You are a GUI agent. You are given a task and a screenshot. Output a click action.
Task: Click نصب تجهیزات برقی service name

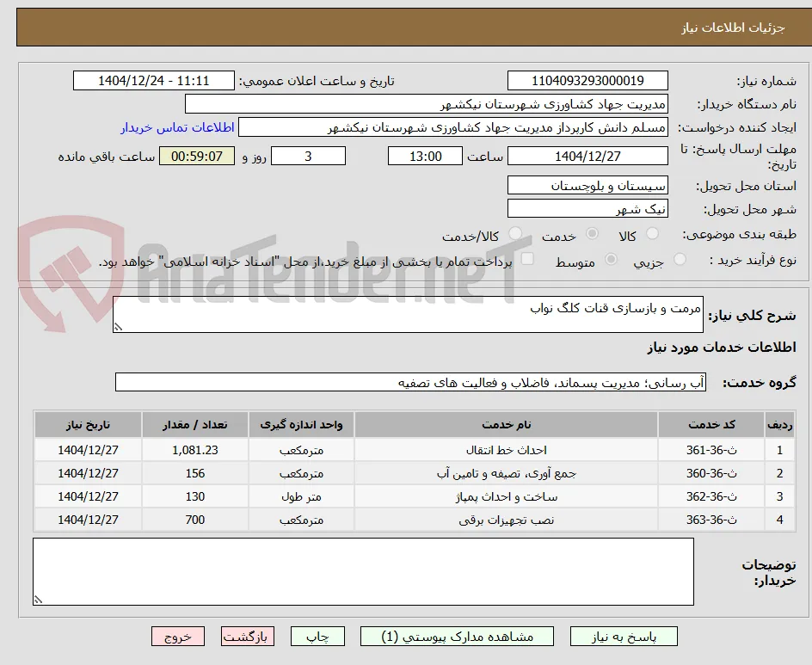click(x=506, y=520)
